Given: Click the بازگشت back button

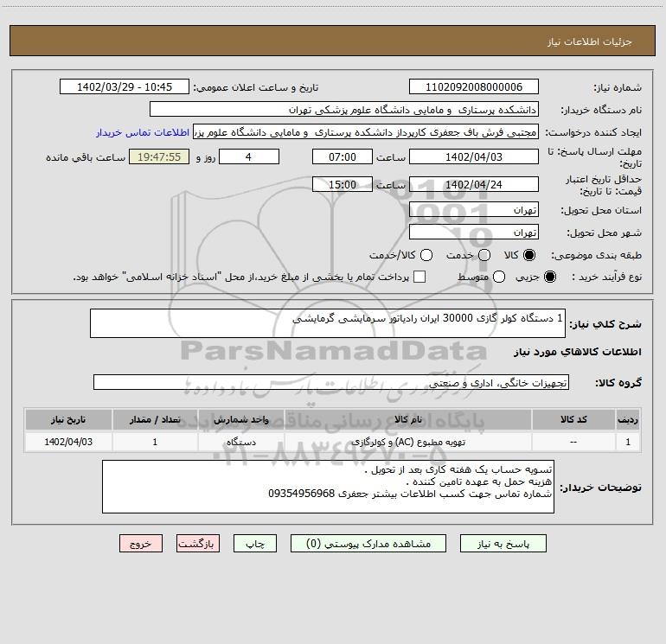Looking at the screenshot, I should coord(198,544).
